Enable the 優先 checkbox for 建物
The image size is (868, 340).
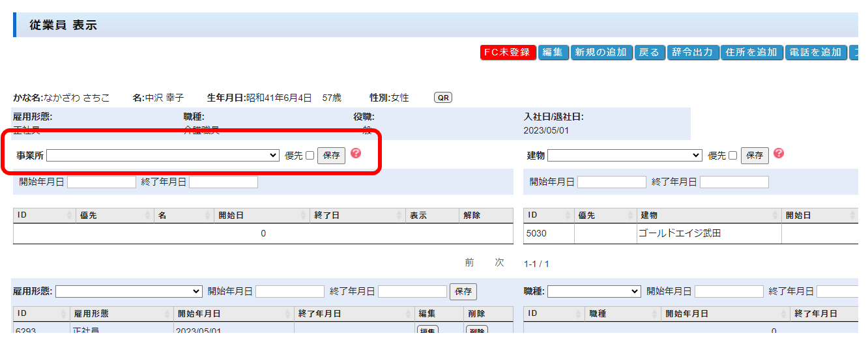click(733, 156)
